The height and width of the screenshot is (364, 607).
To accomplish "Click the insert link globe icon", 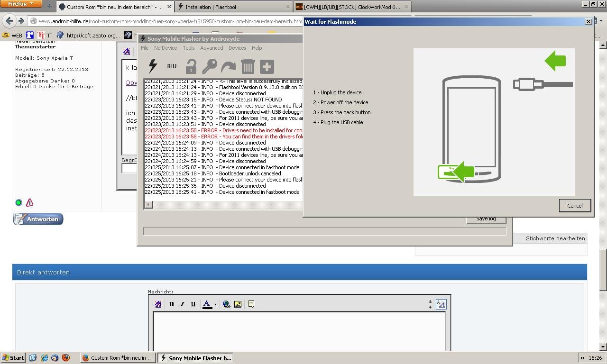I will pyautogui.click(x=227, y=304).
